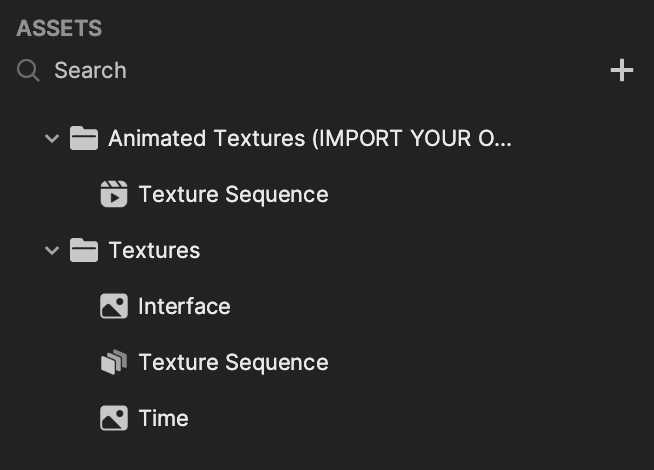
Task: Click the Time texture image icon
Action: click(114, 418)
